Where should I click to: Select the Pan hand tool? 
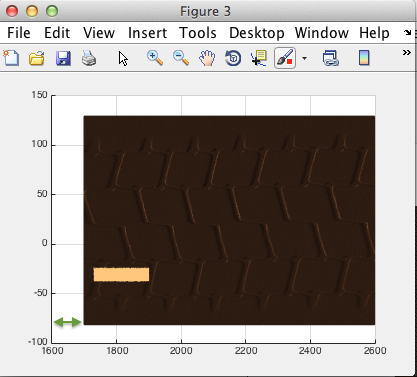click(207, 58)
